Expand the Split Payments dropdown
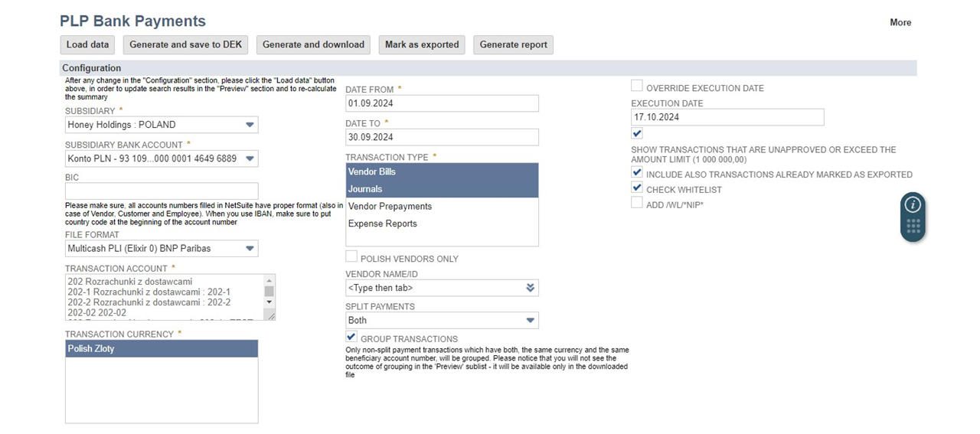This screenshot has height=434, width=980. 530,321
